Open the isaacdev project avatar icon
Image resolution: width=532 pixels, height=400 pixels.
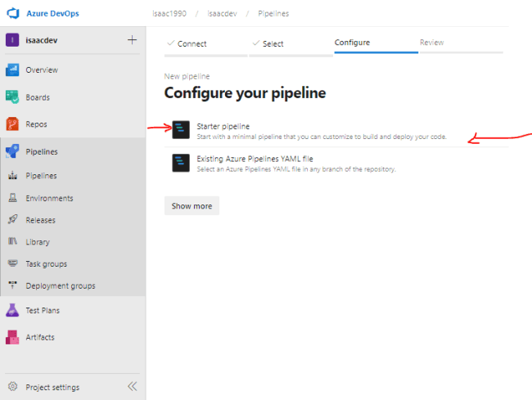(12, 40)
